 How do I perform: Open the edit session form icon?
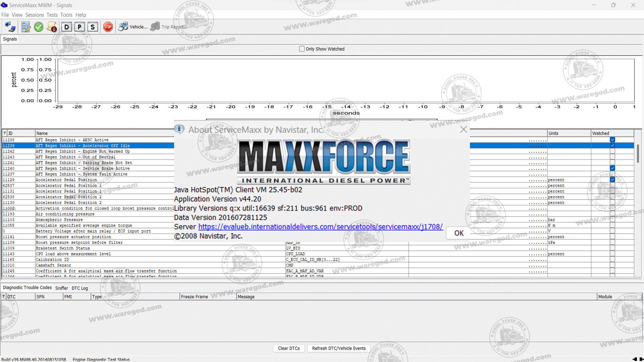point(26,27)
